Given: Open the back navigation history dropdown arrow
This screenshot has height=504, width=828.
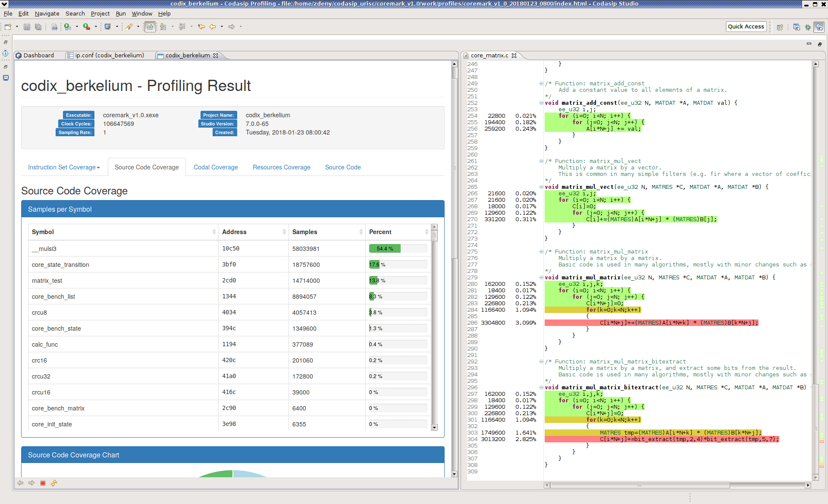Looking at the screenshot, I should [222, 27].
